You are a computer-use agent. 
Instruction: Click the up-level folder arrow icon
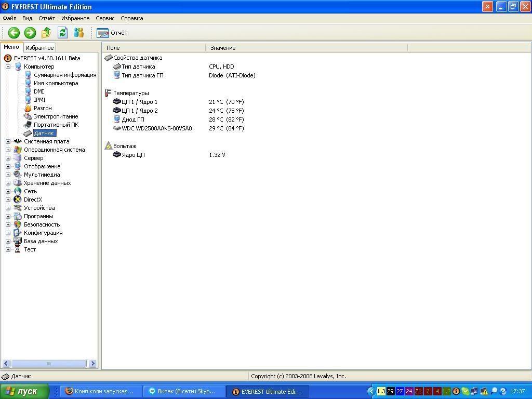click(46, 33)
